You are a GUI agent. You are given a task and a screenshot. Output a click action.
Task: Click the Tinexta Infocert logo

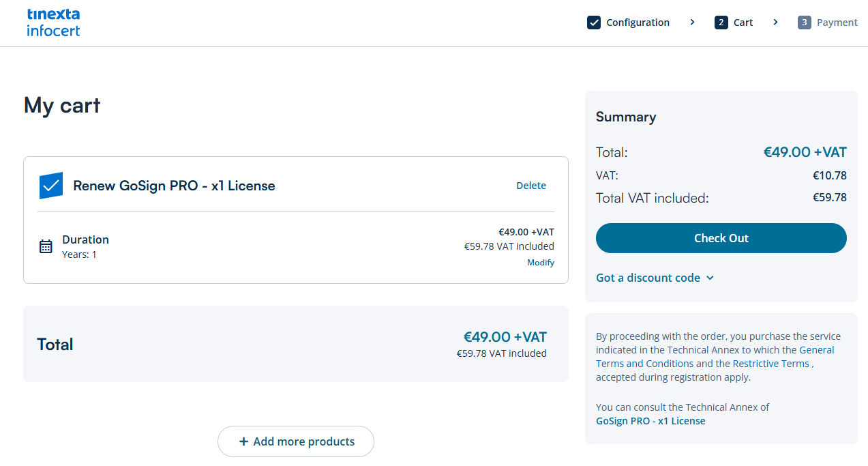click(53, 23)
